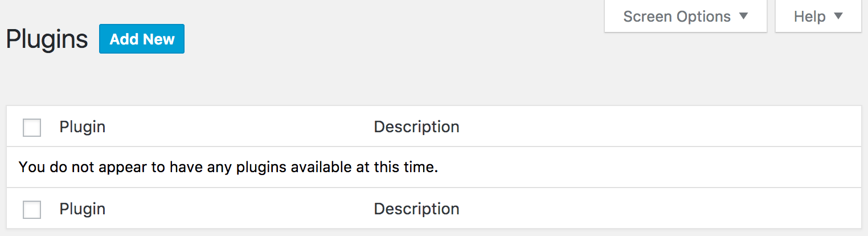
Task: Click the Add New plugin button
Action: (x=142, y=39)
